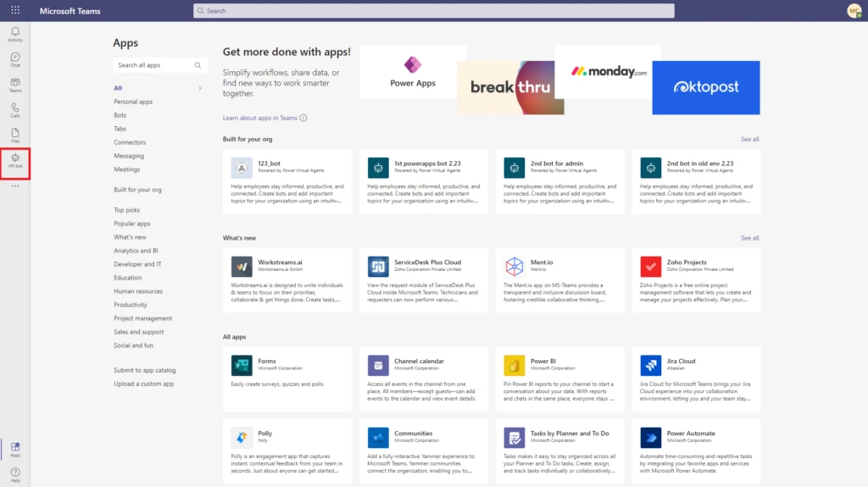The width and height of the screenshot is (868, 487).
Task: Browse Analytics and BI apps
Action: tap(136, 251)
